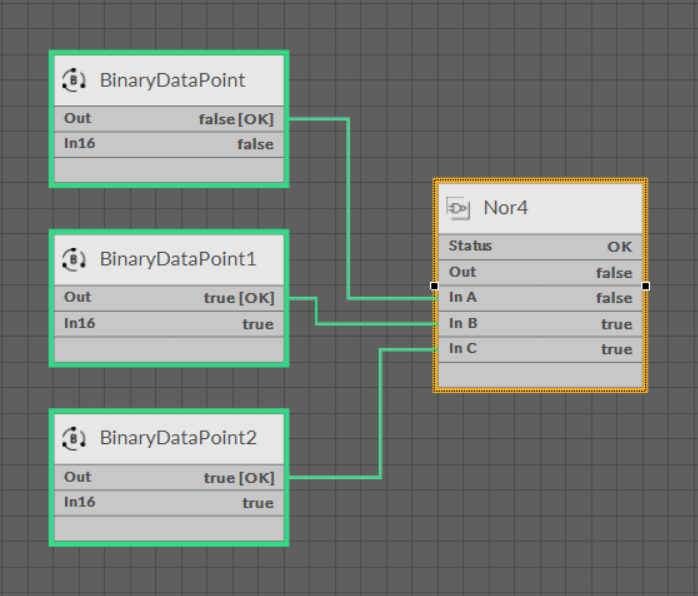Click the Out slot of BinaryDataPoint2

pyautogui.click(x=77, y=477)
